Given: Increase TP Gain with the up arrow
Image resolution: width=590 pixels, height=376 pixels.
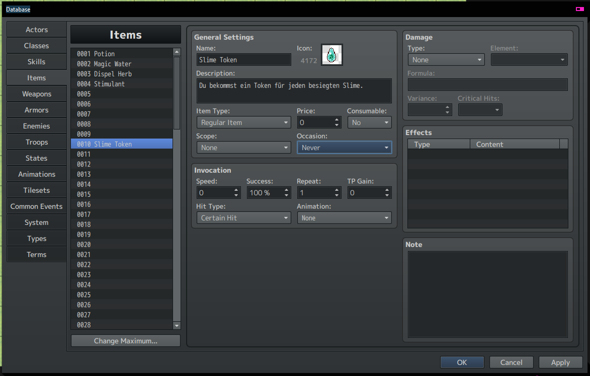Looking at the screenshot, I should pos(387,190).
